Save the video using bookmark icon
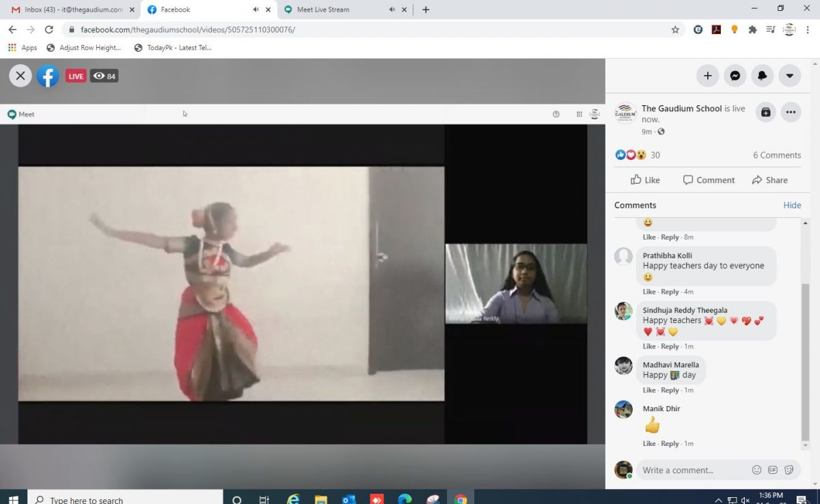Image resolution: width=820 pixels, height=504 pixels. click(765, 112)
